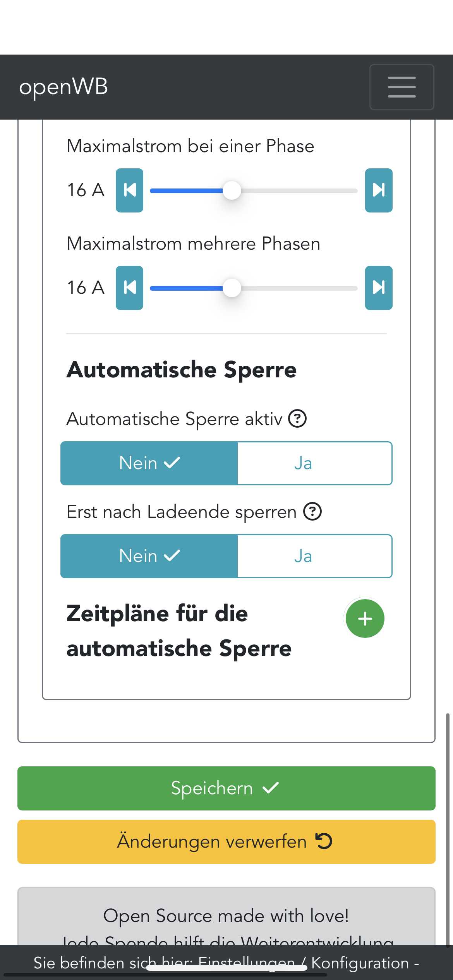Click the openWB brand link
Viewport: 453px width, 980px height.
[x=63, y=87]
